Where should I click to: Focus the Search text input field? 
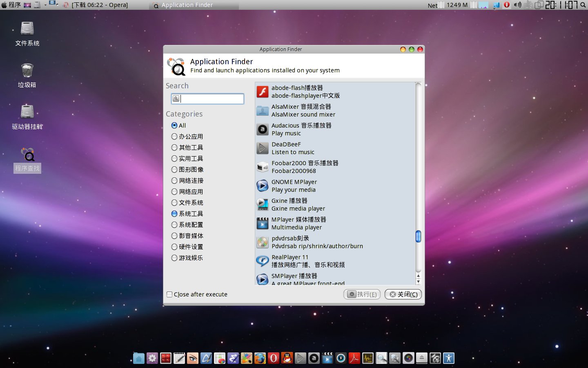point(207,99)
